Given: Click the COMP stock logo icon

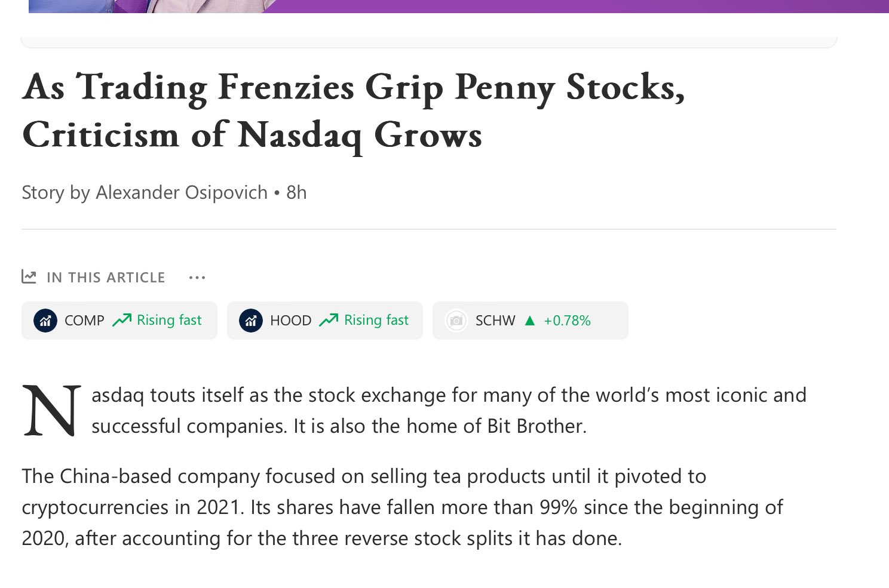Looking at the screenshot, I should (x=45, y=321).
